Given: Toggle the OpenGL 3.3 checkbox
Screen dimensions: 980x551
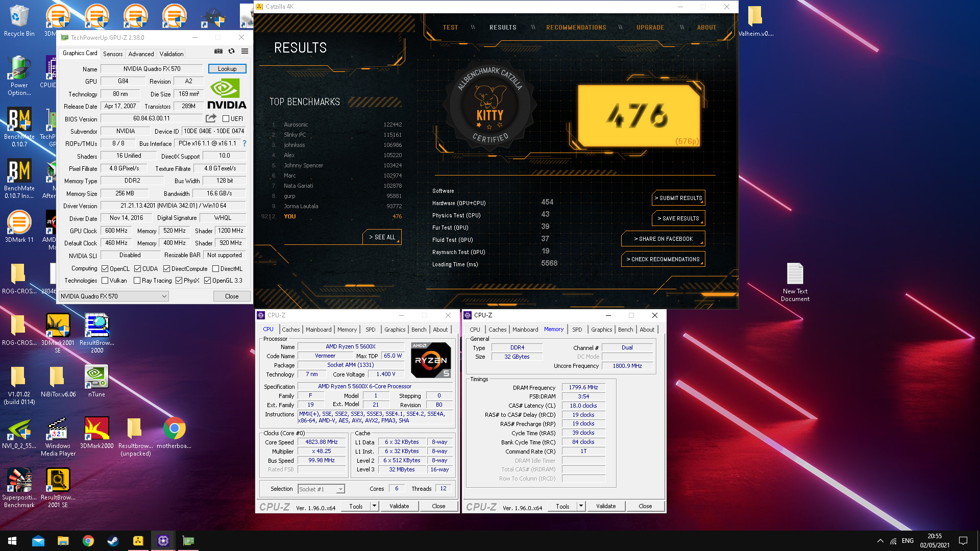Looking at the screenshot, I should point(207,281).
